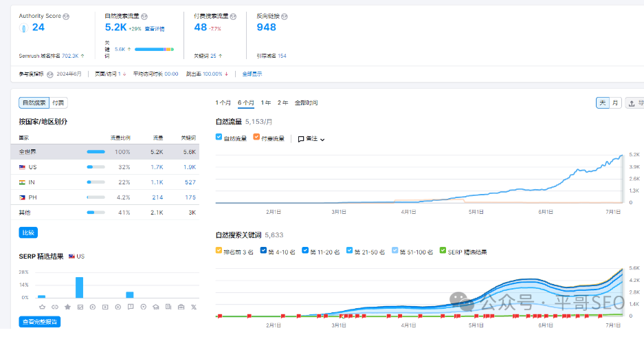Screen dimensions: 644x337
Task: Click the star reviews icon under SERP chart
Action: [67, 306]
